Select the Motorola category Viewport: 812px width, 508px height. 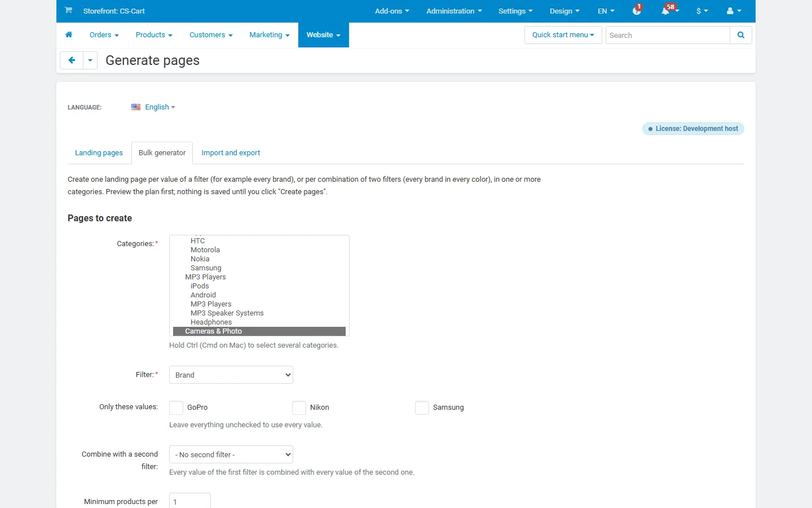click(x=259, y=250)
